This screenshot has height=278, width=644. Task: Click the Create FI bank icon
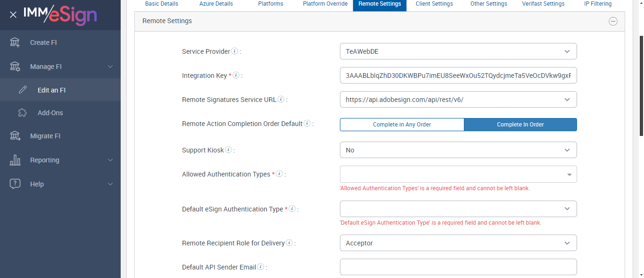point(15,42)
